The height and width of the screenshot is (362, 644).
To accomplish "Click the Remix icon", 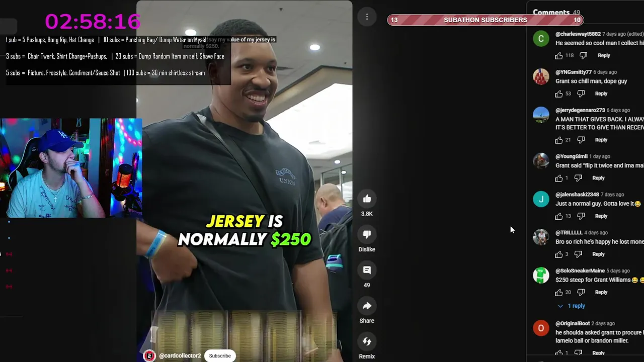I will (367, 342).
